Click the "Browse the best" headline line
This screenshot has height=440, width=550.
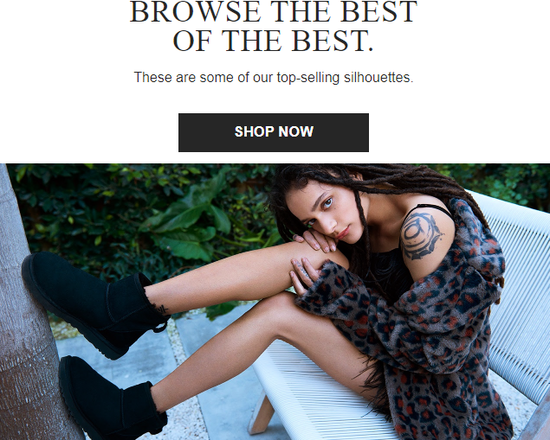coord(274,12)
